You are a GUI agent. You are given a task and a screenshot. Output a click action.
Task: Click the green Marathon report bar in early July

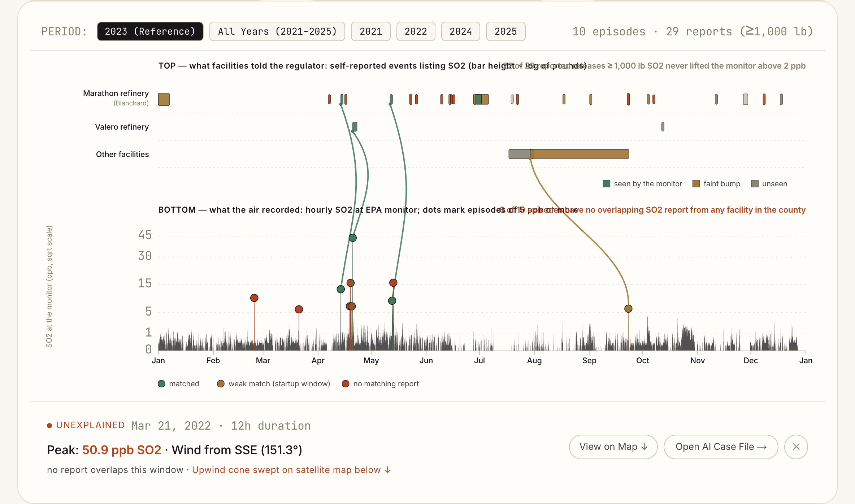pos(478,99)
